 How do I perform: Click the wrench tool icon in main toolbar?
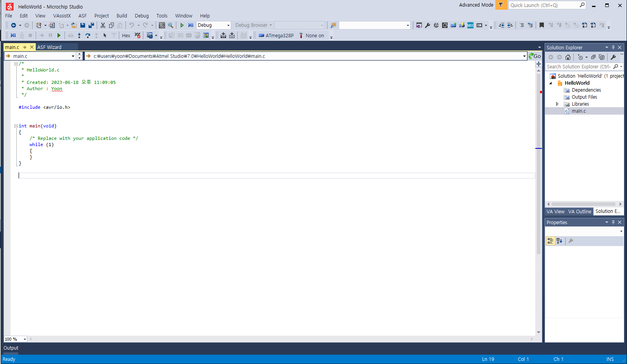428,25
